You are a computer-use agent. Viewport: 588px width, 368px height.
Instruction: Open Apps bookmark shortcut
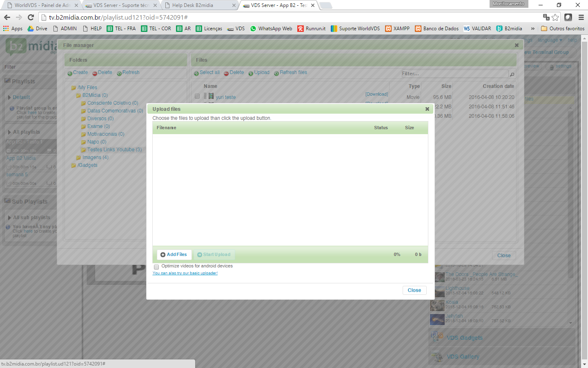click(13, 29)
